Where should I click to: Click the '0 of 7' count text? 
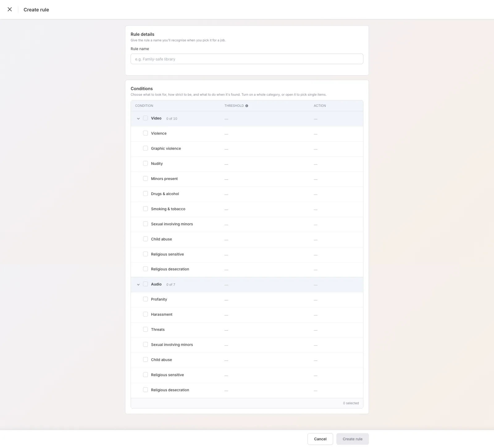171,285
